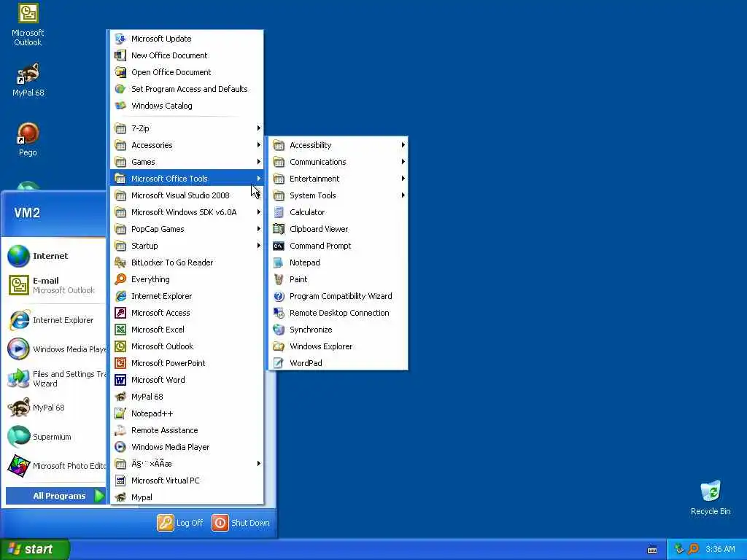Screen dimensions: 747x560
Task: Open Program Compatibility Wizard
Action: [338, 296]
